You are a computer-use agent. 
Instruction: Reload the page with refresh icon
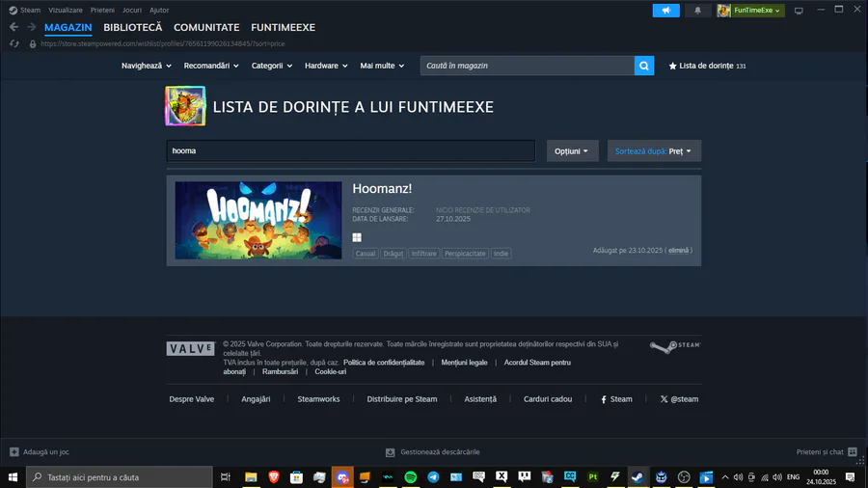click(14, 43)
